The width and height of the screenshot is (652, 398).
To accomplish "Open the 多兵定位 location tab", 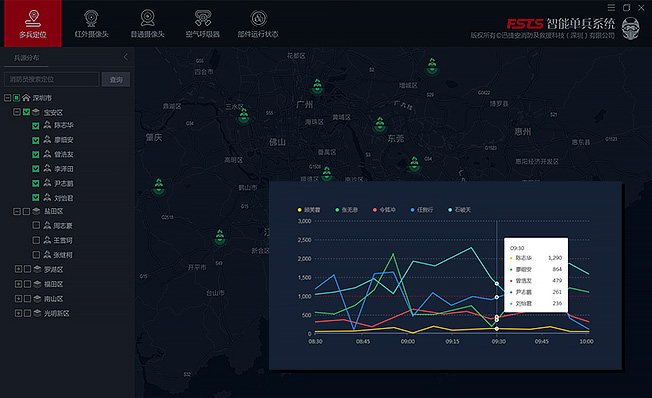I will tap(32, 23).
